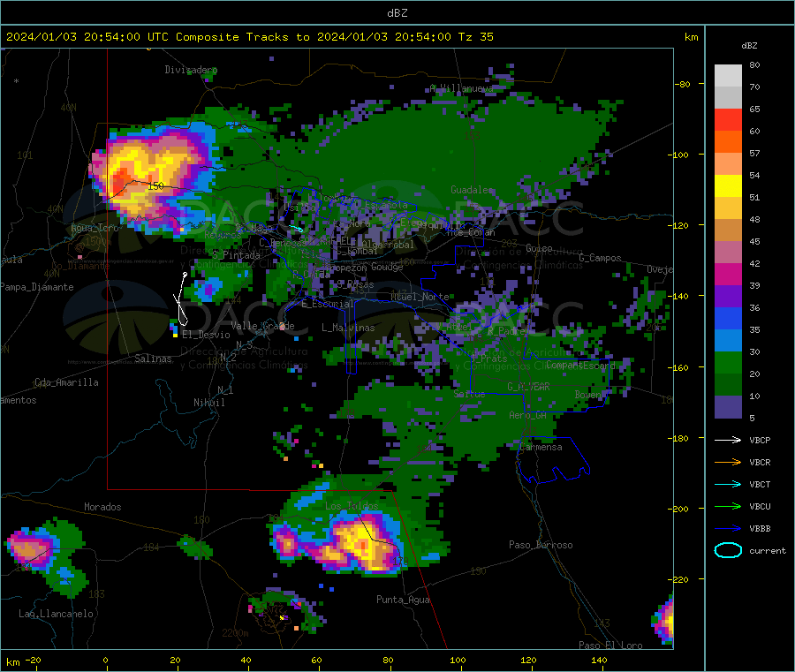The image size is (795, 672).
Task: Click the orange VBCR arrow in the legend
Action: (728, 462)
